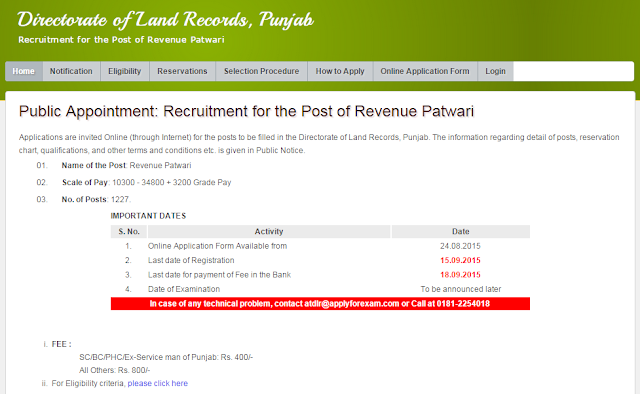View the Selection Procedure page
Image resolution: width=640 pixels, height=394 pixels.
tap(262, 71)
